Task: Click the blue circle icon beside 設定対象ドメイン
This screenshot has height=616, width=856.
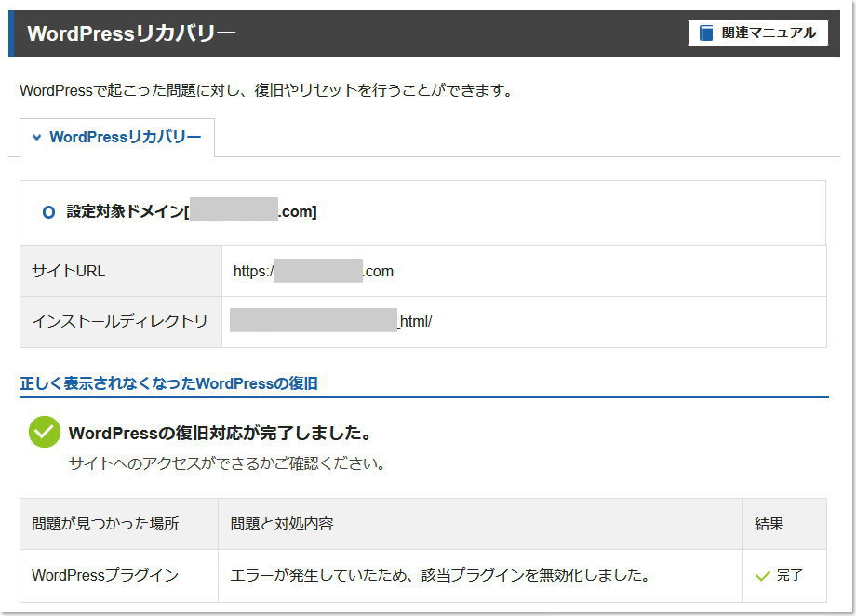Action: (x=49, y=212)
